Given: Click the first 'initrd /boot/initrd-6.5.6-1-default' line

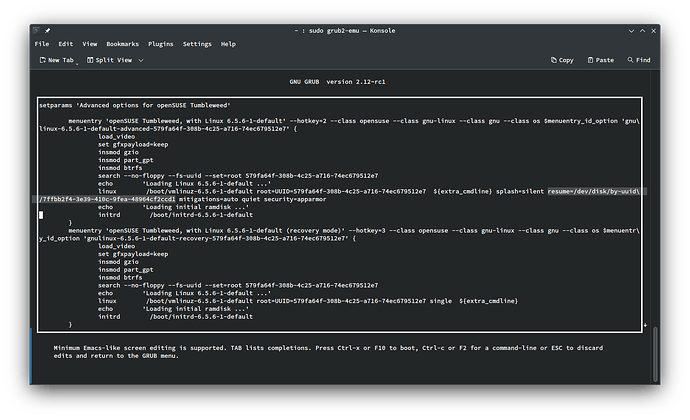Looking at the screenshot, I should (175, 215).
